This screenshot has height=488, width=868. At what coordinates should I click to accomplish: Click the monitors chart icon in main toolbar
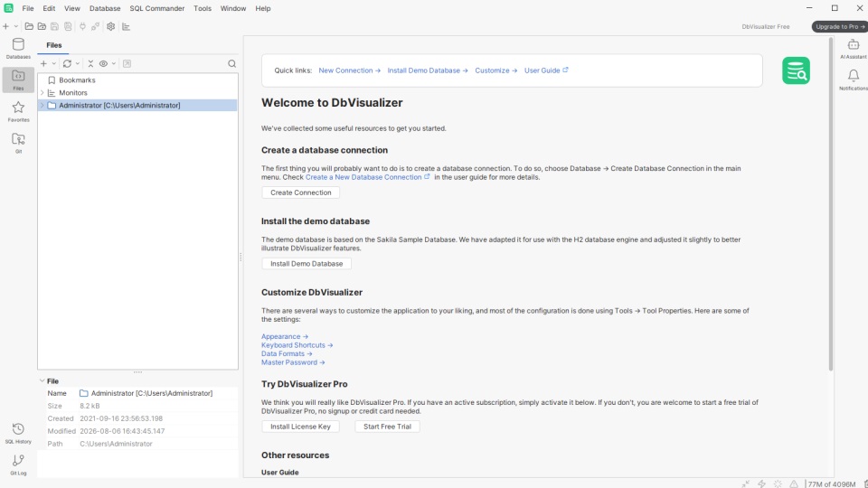coord(126,26)
